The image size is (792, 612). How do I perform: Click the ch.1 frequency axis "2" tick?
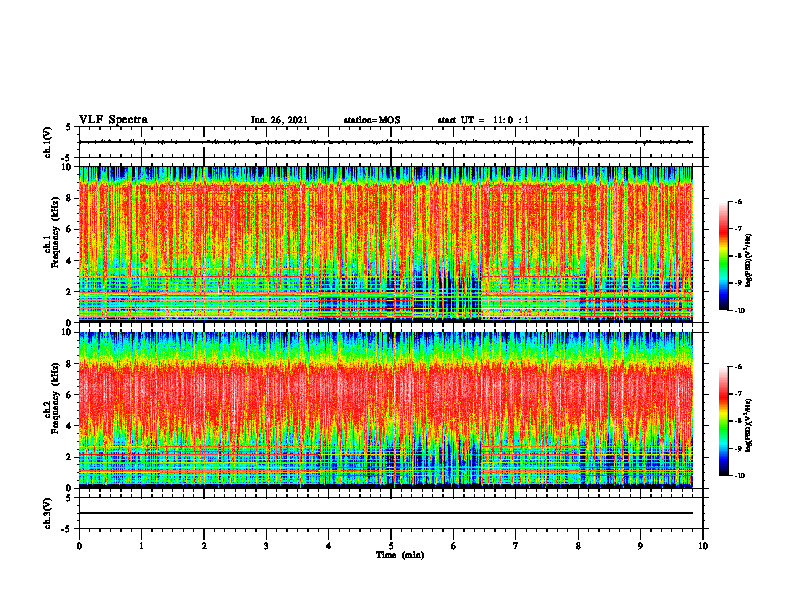tap(70, 291)
